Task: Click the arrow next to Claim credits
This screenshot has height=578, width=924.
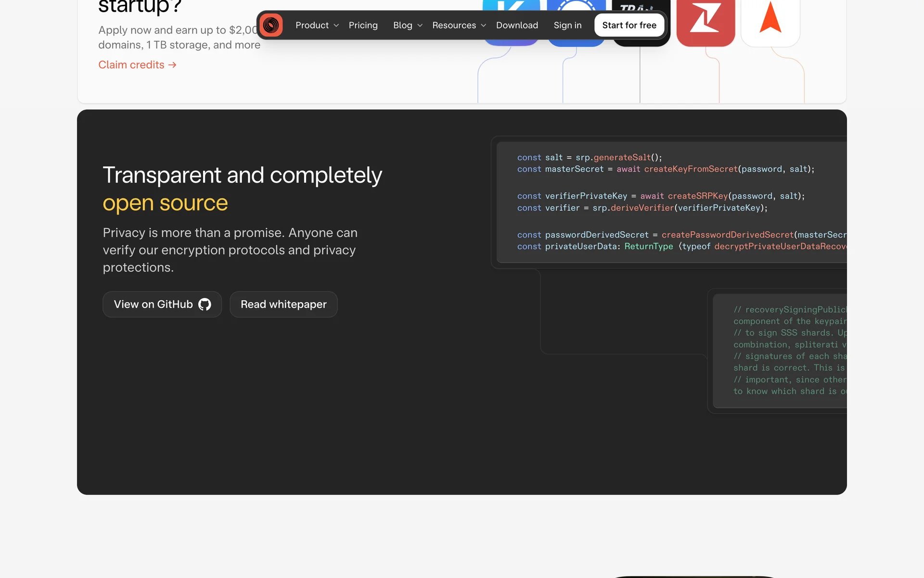Action: pos(173,65)
